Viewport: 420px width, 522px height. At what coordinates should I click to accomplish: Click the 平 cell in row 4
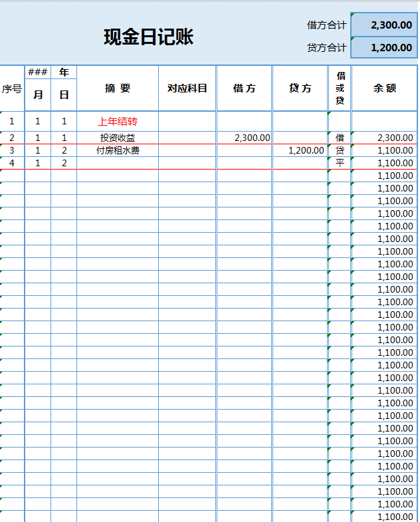coord(340,163)
